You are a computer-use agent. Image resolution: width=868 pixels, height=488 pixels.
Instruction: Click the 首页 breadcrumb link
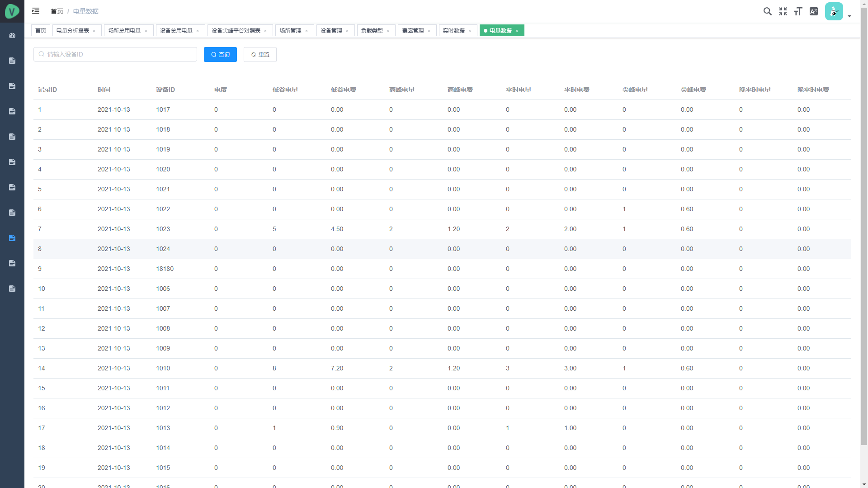[57, 11]
